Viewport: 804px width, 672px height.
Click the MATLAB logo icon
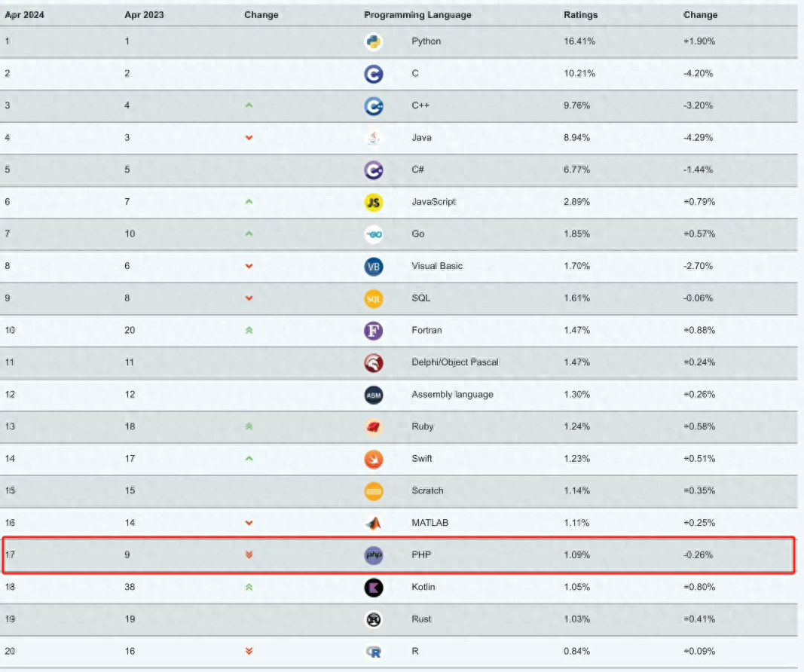373,523
